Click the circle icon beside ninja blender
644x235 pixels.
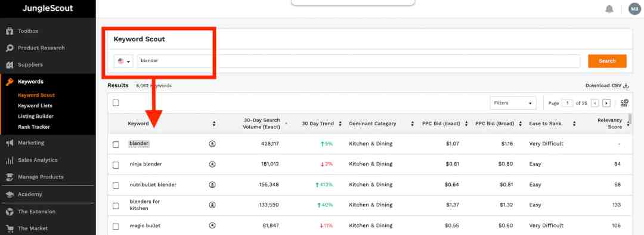click(212, 164)
